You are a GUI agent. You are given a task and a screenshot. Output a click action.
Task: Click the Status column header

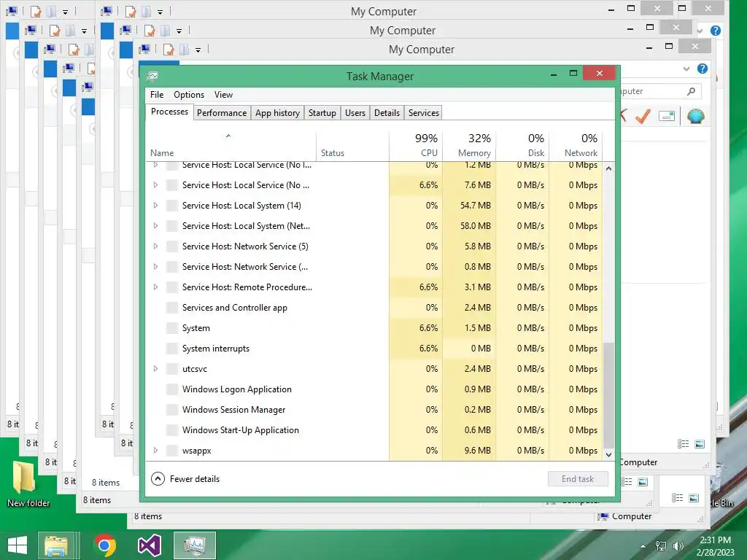(352, 145)
